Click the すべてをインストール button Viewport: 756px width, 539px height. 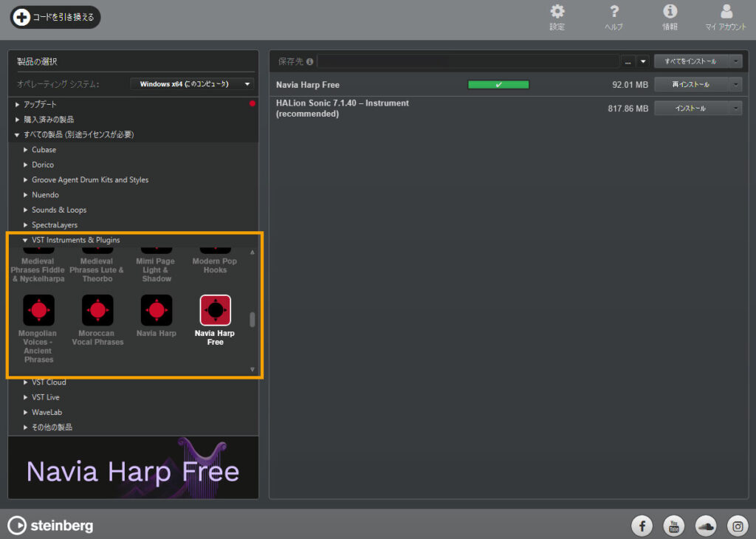pos(691,61)
